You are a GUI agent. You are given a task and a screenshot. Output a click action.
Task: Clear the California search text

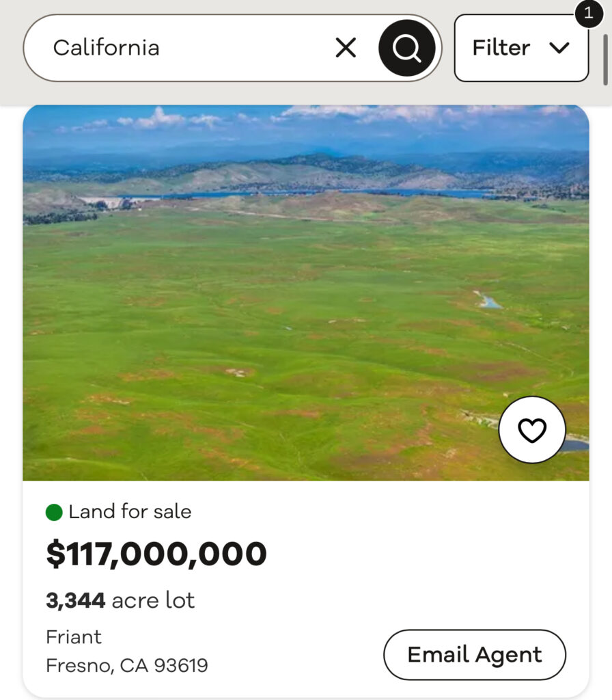click(346, 48)
